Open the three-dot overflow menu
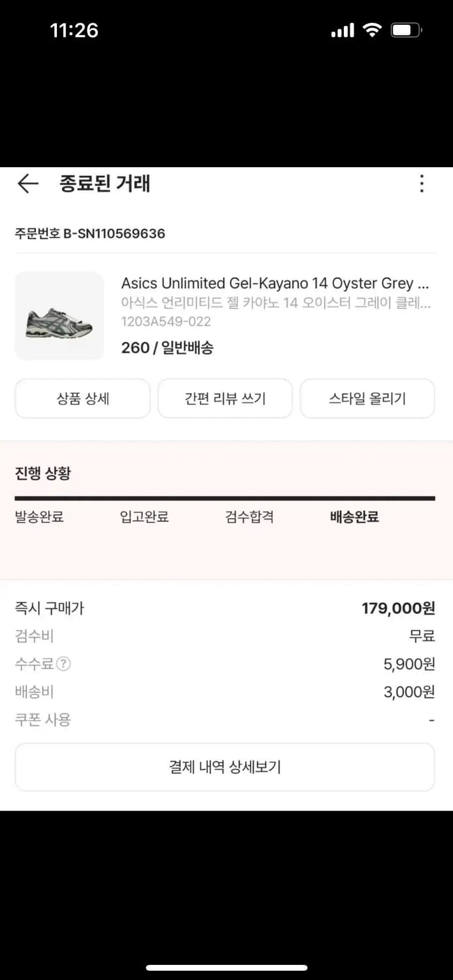The width and height of the screenshot is (453, 980). pos(421,184)
